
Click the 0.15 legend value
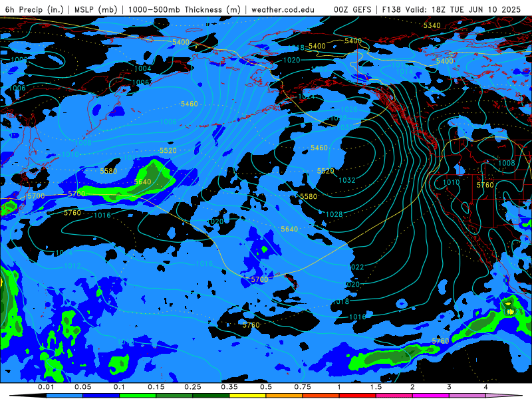pyautogui.click(x=156, y=387)
